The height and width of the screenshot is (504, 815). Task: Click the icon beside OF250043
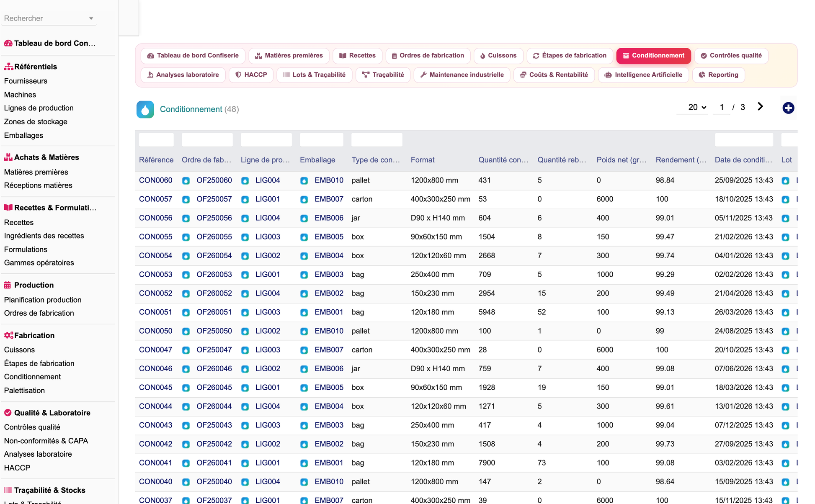186,426
